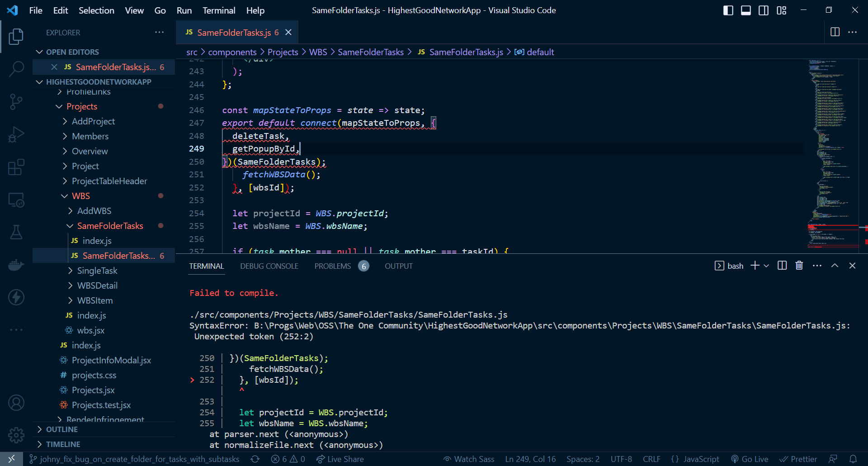Change CRLF end of line sequence
The image size is (868, 466).
651,459
